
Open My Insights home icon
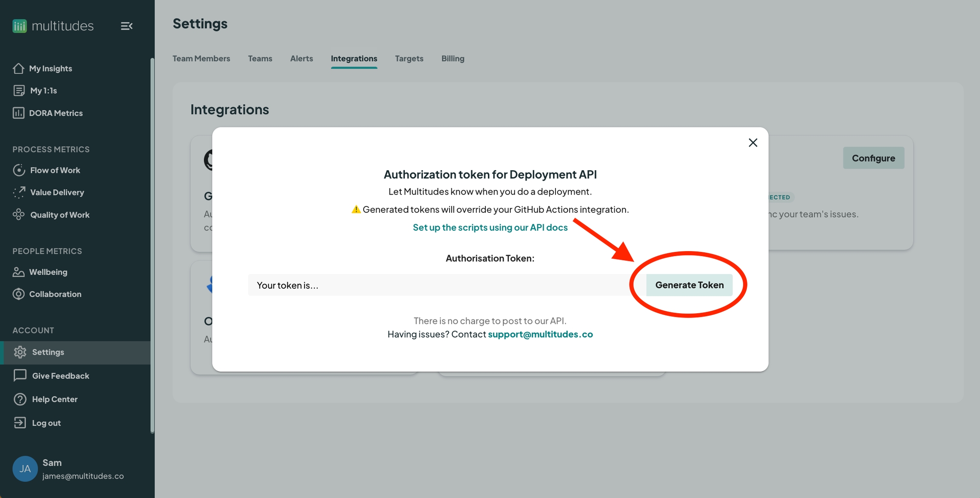(18, 69)
